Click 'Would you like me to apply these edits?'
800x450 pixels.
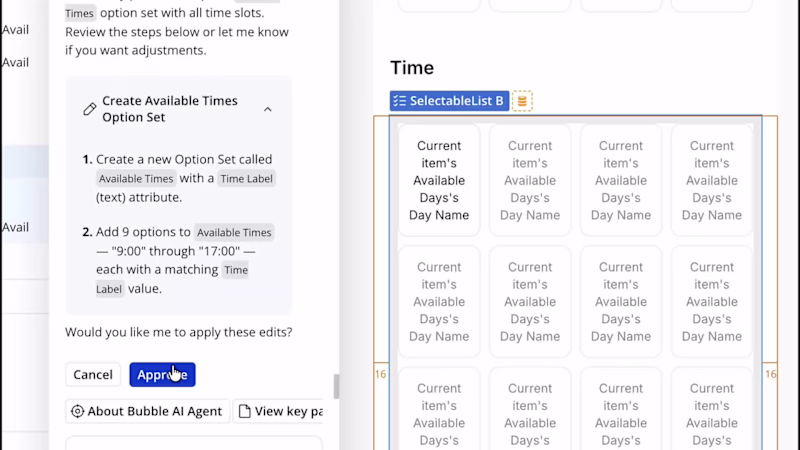179,332
